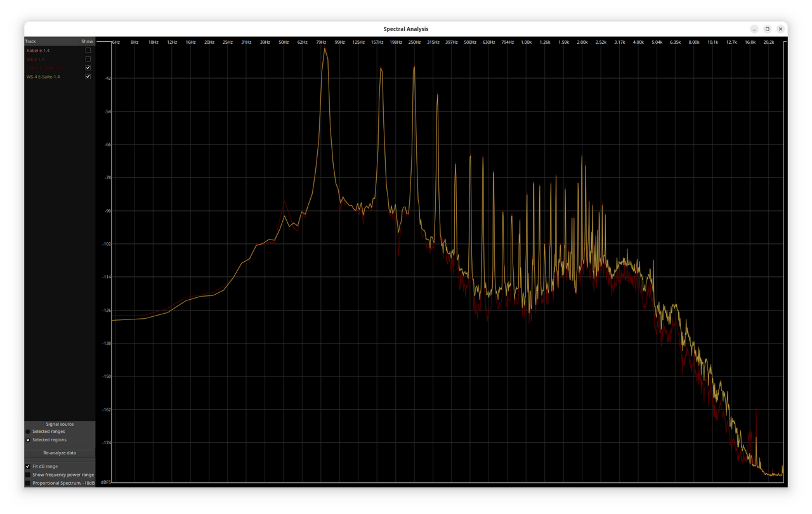
Task: Select the 'WS-4 E-Saite-1.4' track name
Action: (43, 77)
